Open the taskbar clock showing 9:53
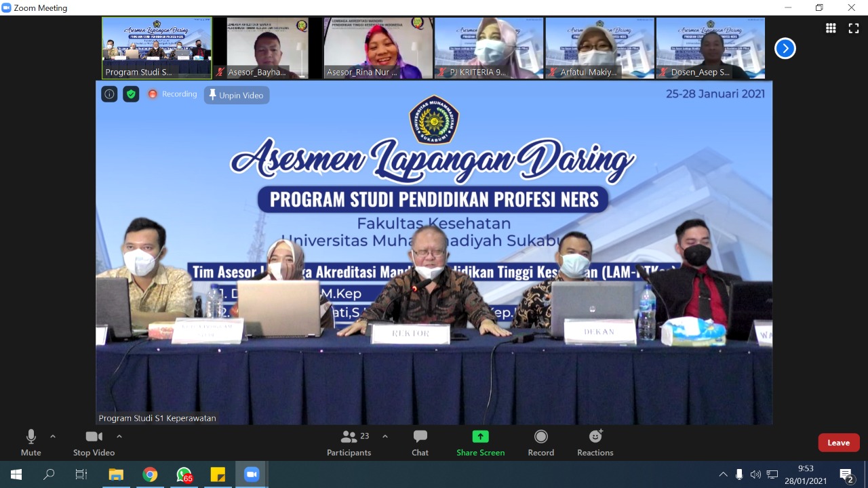This screenshot has width=868, height=488. point(806,474)
